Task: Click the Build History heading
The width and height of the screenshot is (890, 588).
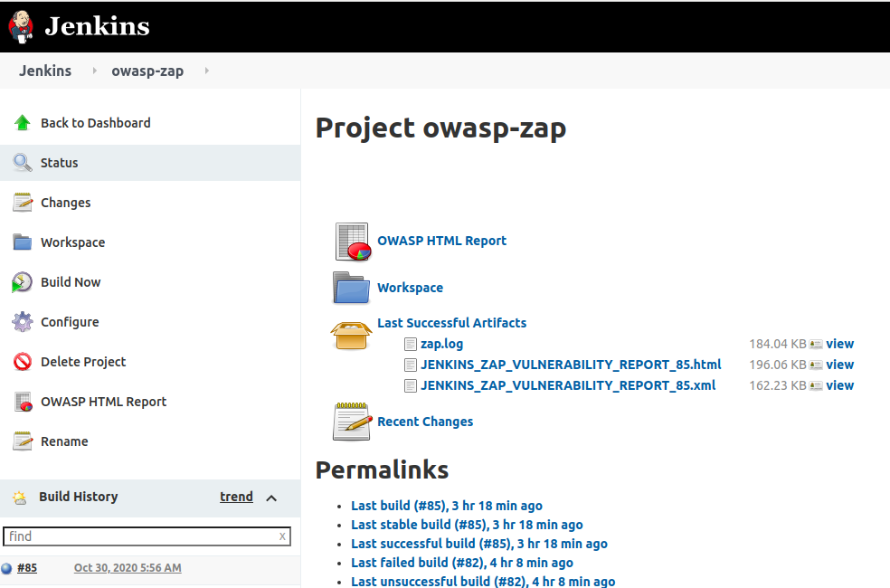Action: (79, 497)
